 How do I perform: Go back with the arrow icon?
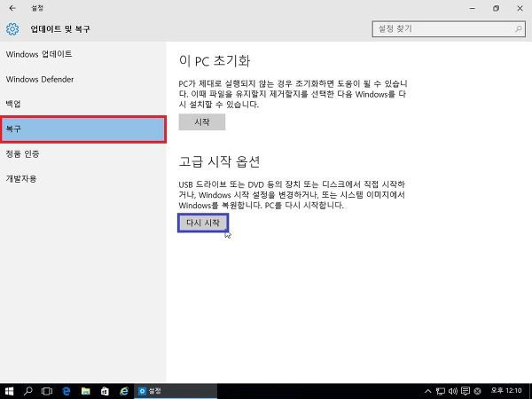click(x=12, y=8)
